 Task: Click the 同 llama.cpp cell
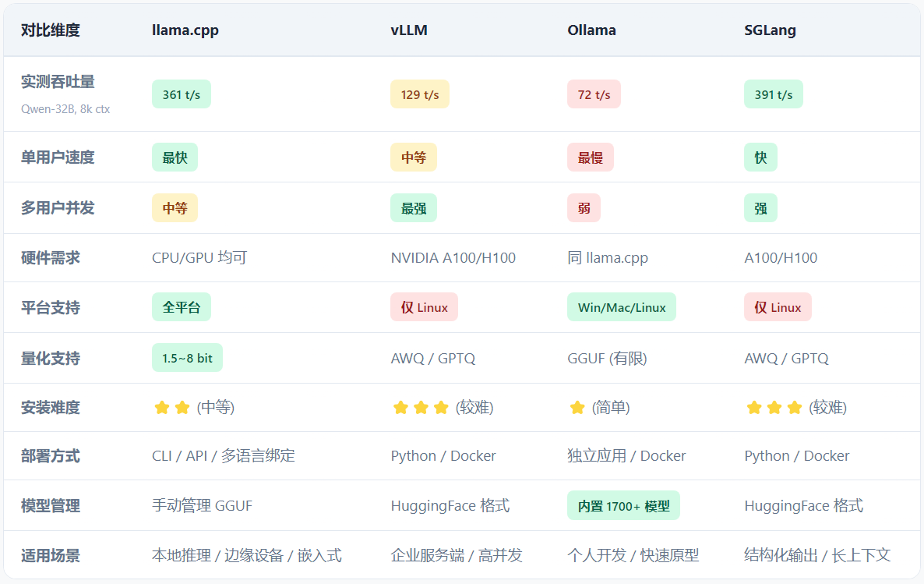[x=608, y=258]
